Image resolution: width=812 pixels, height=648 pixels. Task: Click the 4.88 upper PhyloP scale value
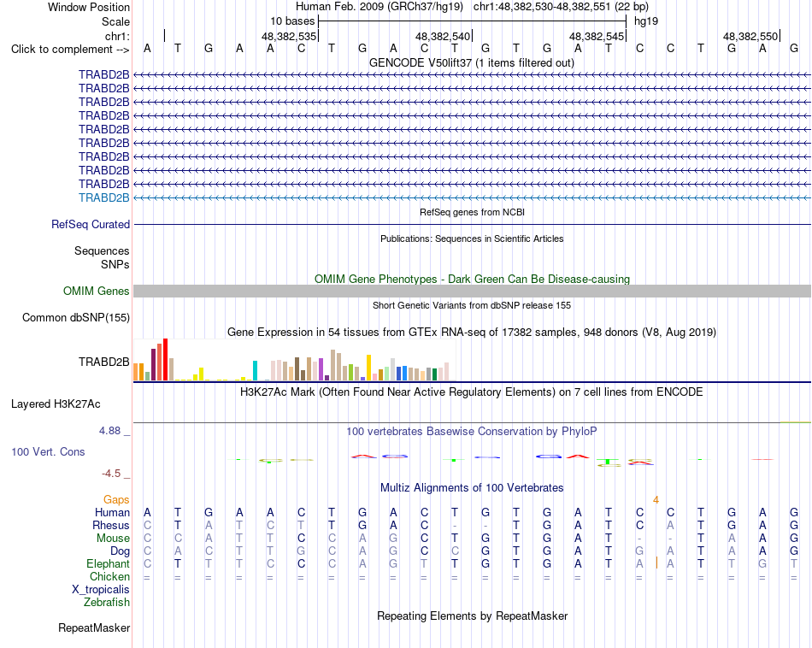click(109, 431)
